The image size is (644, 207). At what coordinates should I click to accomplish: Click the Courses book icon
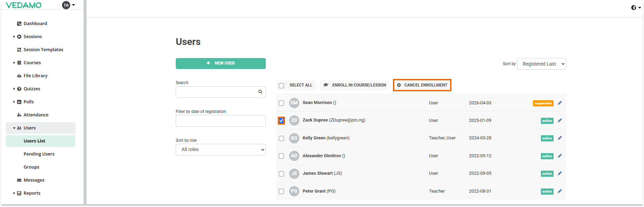(x=19, y=63)
